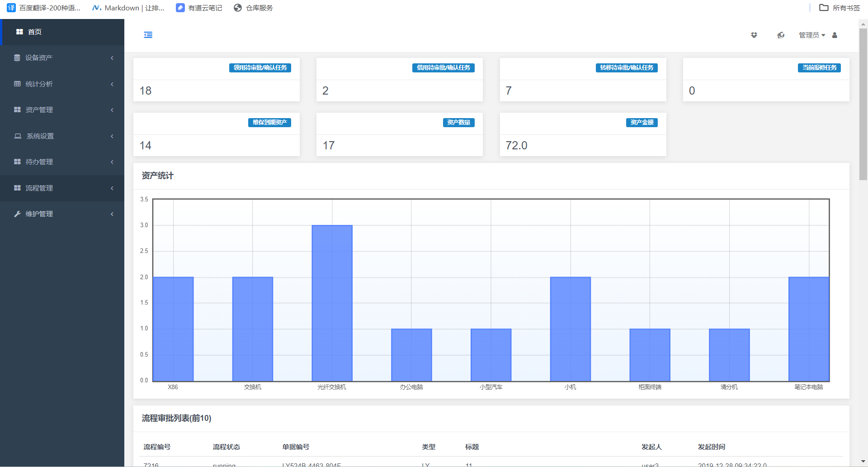The width and height of the screenshot is (868, 467).
Task: Expand 设备资产 chevron arrow
Action: tap(112, 58)
